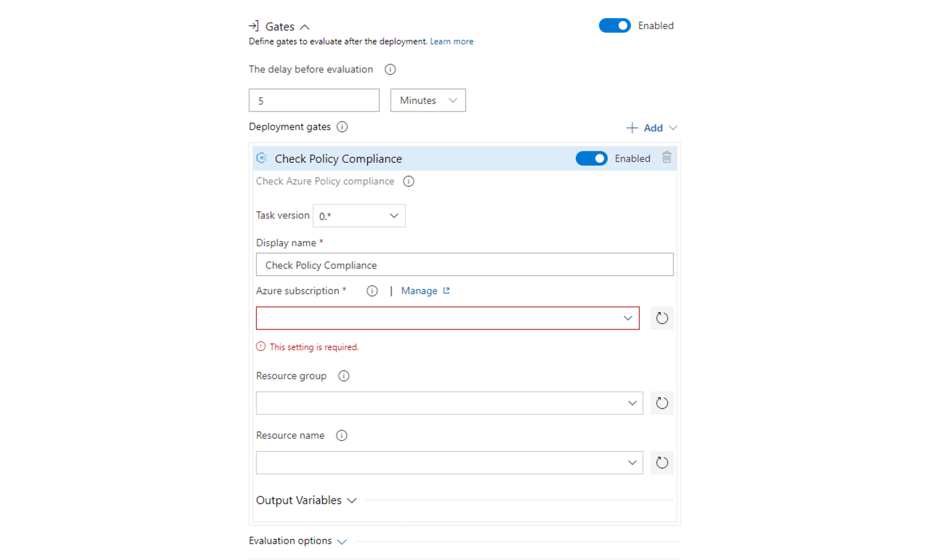934x560 pixels.
Task: Refresh the Resource name list
Action: (x=662, y=463)
